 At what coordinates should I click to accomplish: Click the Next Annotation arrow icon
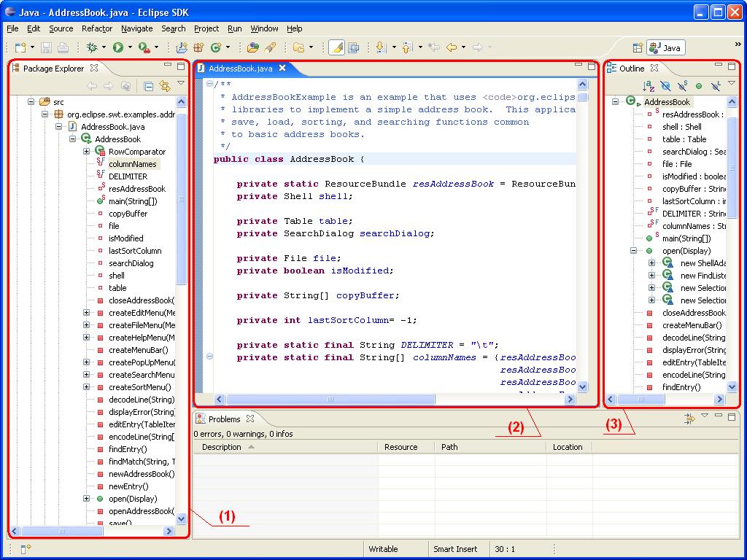[381, 47]
